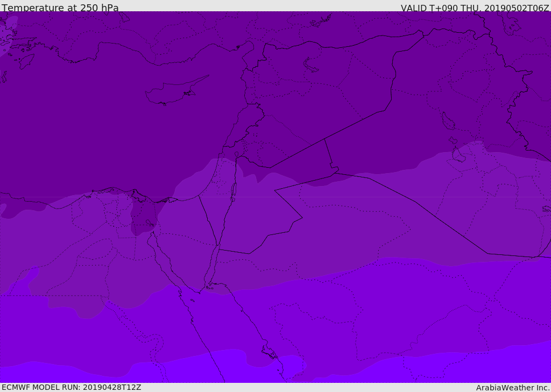Image resolution: width=551 pixels, height=392 pixels.
Task: Click the Gulf of Aqaba
Action: tap(214, 266)
